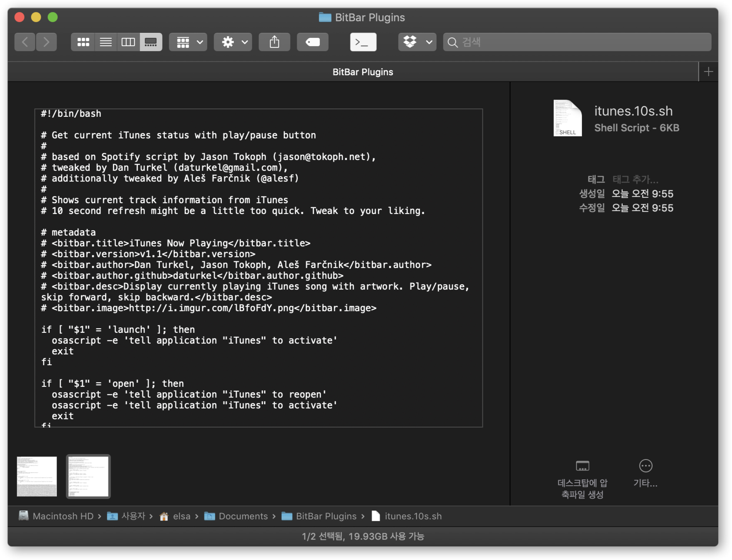Click the Share toolbar button
The height and width of the screenshot is (560, 732).
pos(275,42)
